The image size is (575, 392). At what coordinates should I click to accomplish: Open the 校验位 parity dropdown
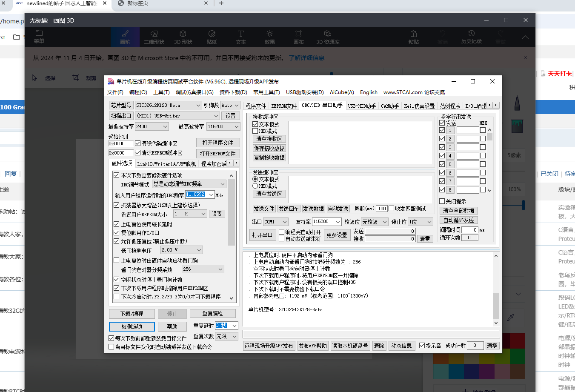[375, 221]
